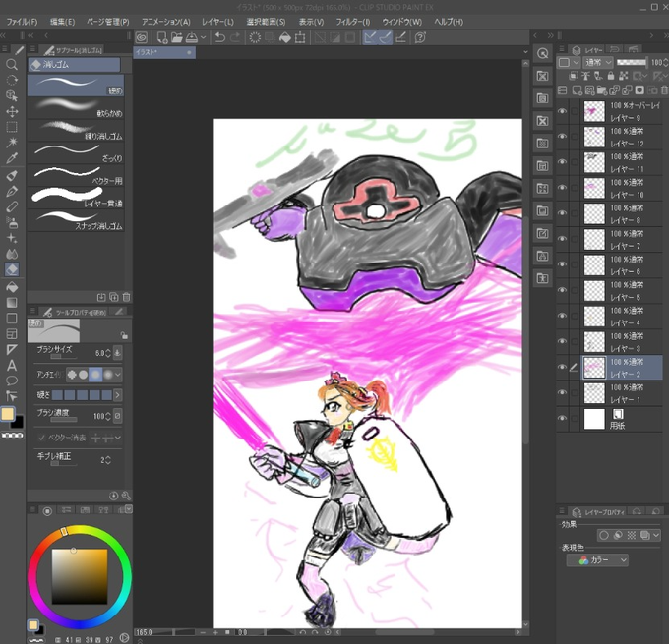Select the Zoom magnifier tool
This screenshot has height=644, width=669.
point(12,65)
